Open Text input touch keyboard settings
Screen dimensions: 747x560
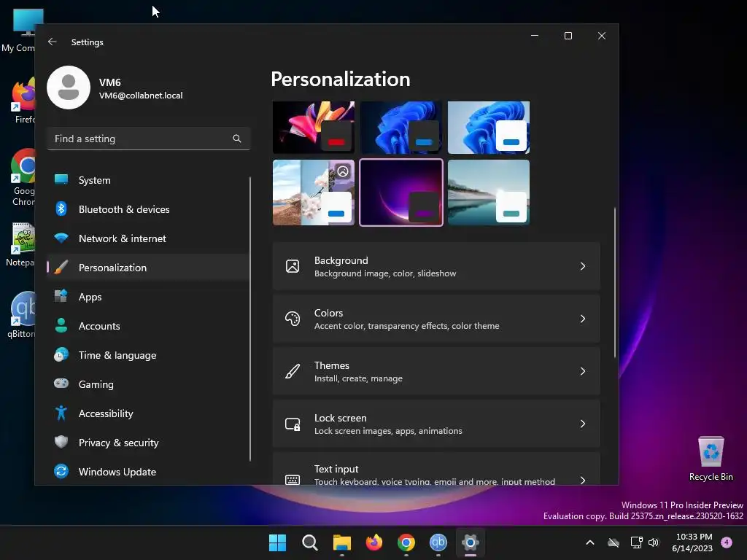[436, 469]
